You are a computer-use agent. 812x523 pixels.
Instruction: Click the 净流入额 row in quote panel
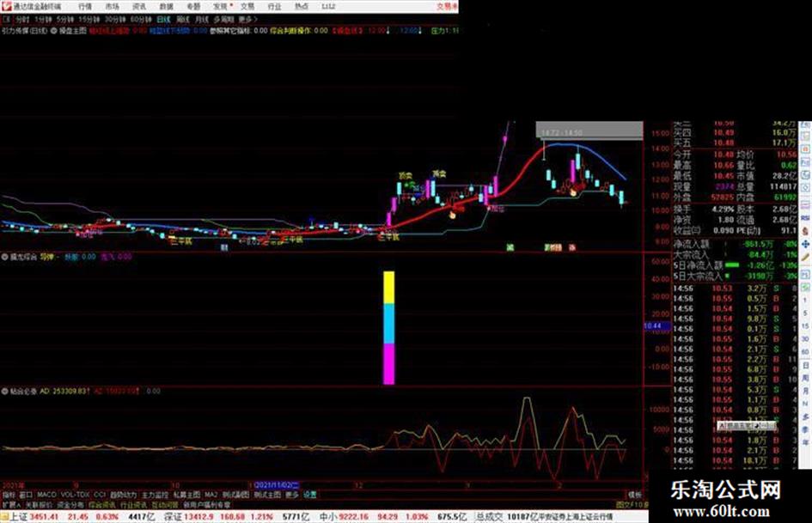[736, 244]
